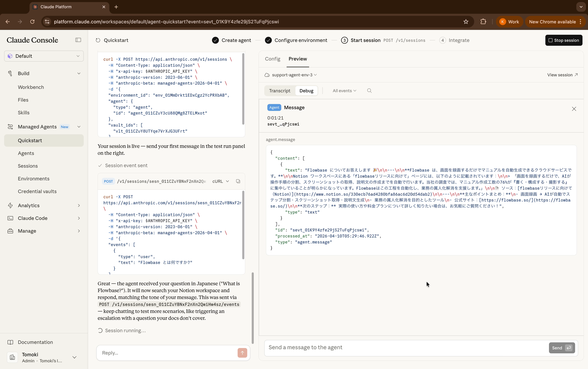Click the Manage briefcase icon

pyautogui.click(x=10, y=231)
